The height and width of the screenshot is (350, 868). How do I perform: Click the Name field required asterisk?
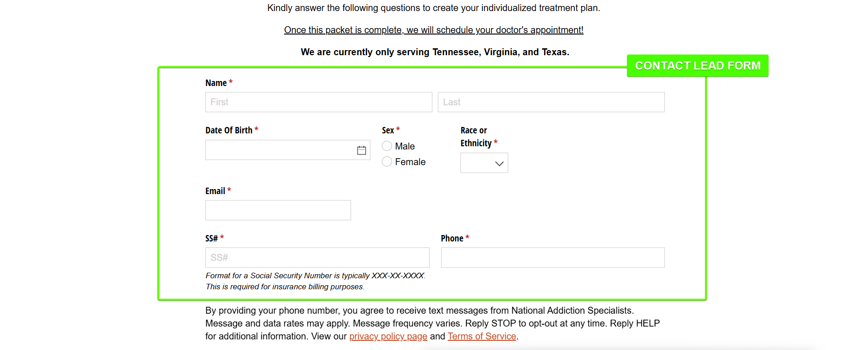point(231,82)
